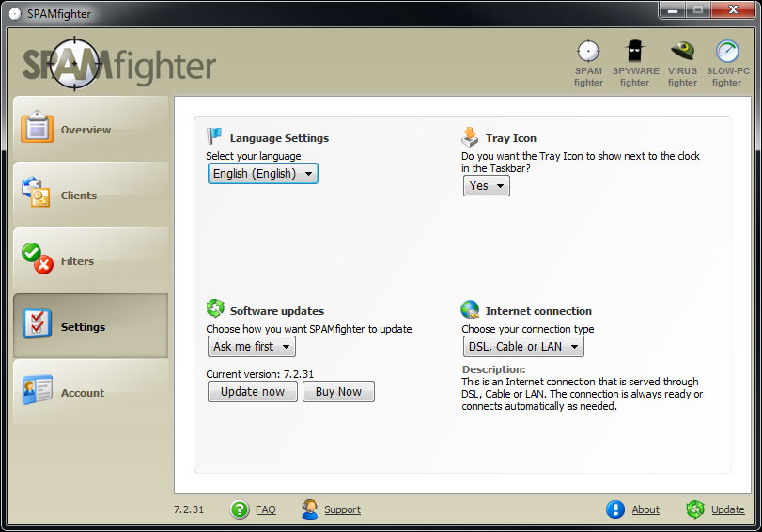762x532 pixels.
Task: Switch to the Account tab
Action: point(90,392)
